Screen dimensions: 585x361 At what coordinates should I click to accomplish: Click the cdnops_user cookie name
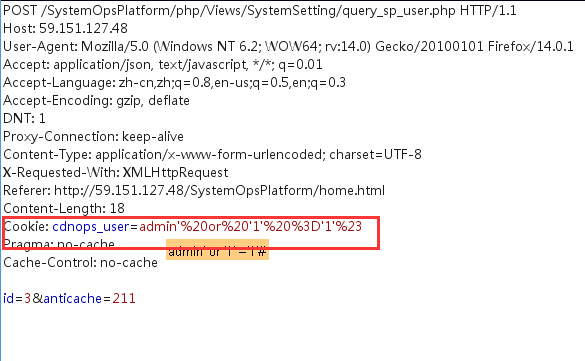click(91, 227)
